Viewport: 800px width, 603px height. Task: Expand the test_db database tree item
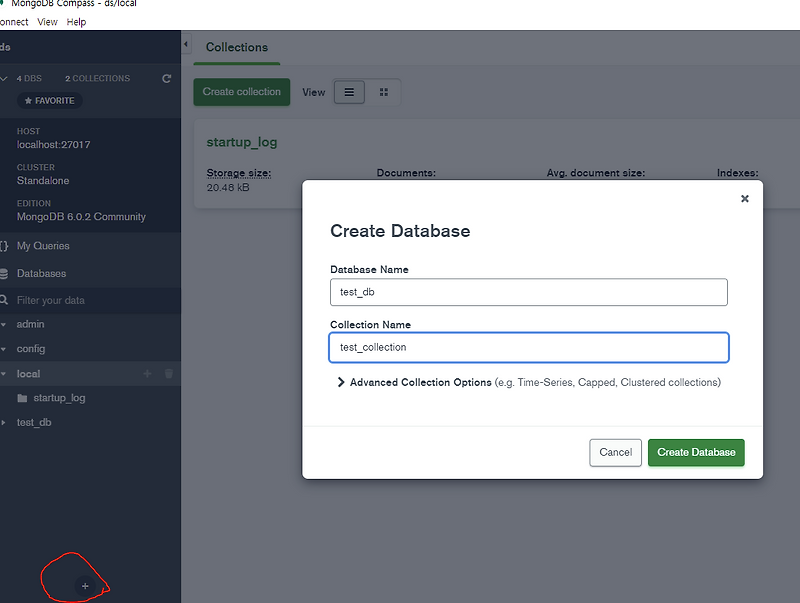point(4,422)
